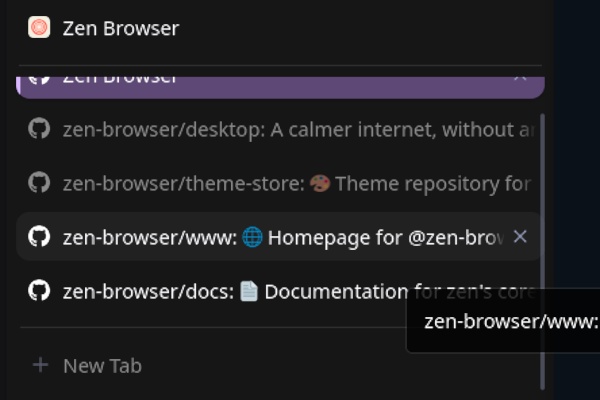Click GitHub favicon on zen-browser/desktop tab
The width and height of the screenshot is (600, 400).
(39, 129)
